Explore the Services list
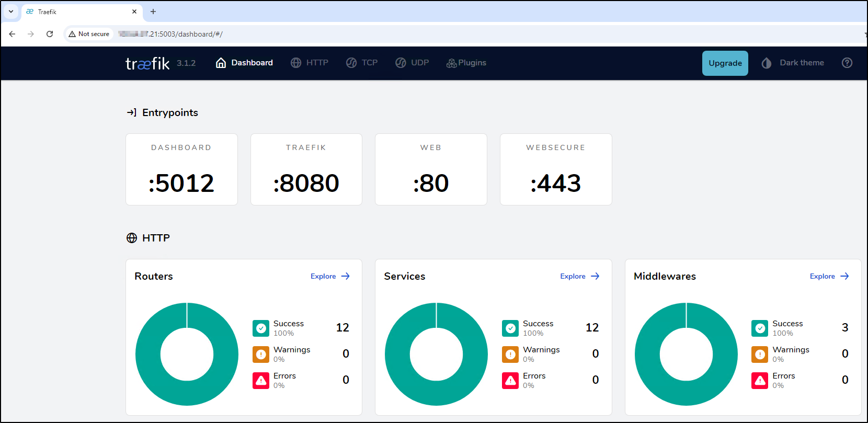The image size is (868, 423). 579,276
